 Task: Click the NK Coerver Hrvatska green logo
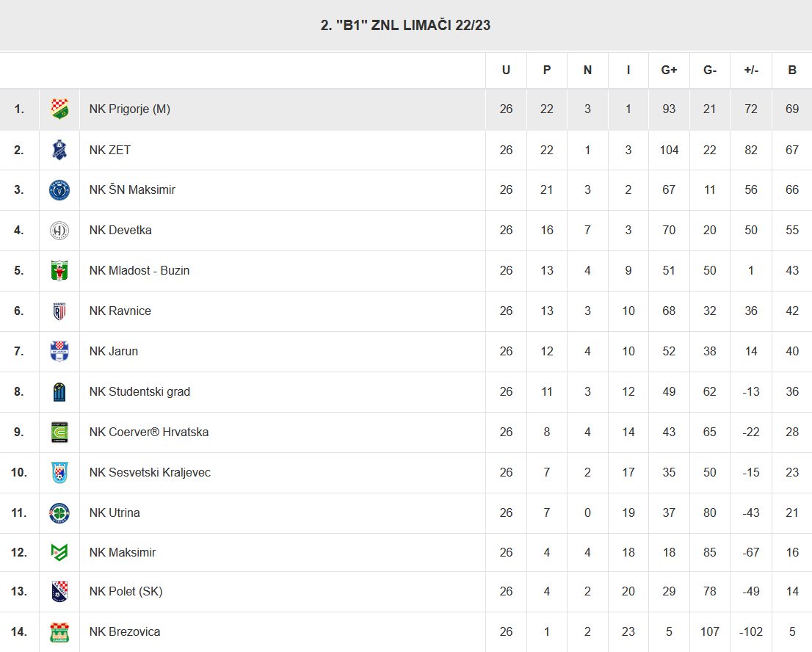pos(59,432)
